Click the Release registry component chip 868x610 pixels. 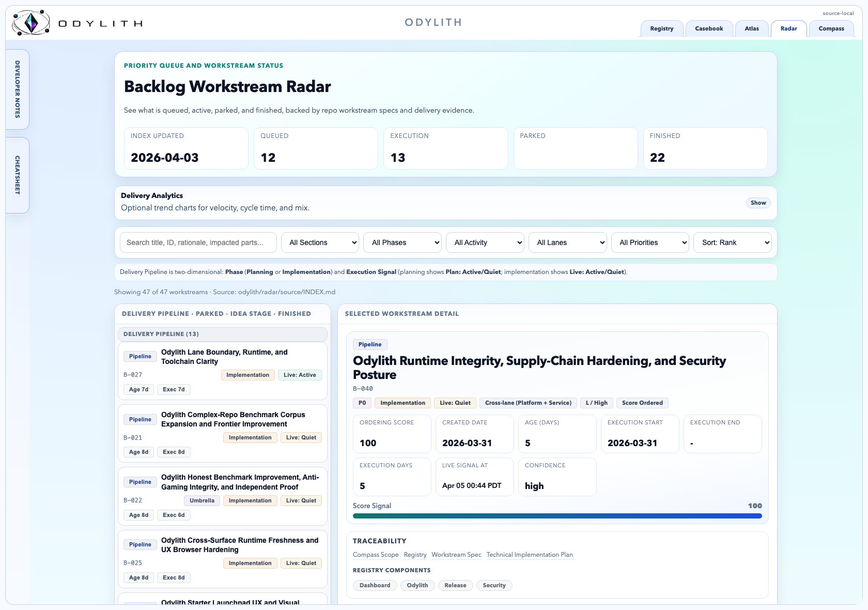455,585
